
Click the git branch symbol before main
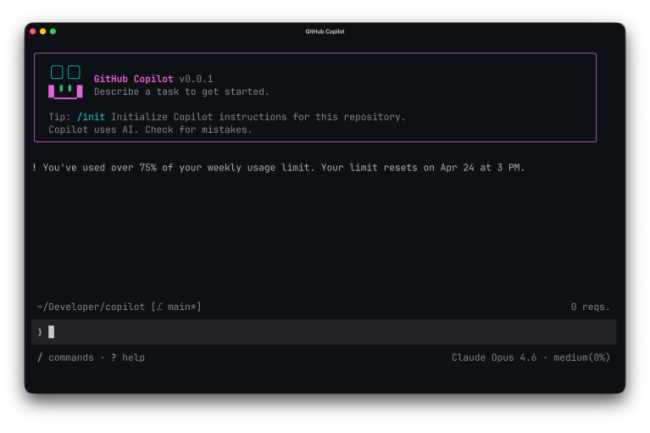160,307
